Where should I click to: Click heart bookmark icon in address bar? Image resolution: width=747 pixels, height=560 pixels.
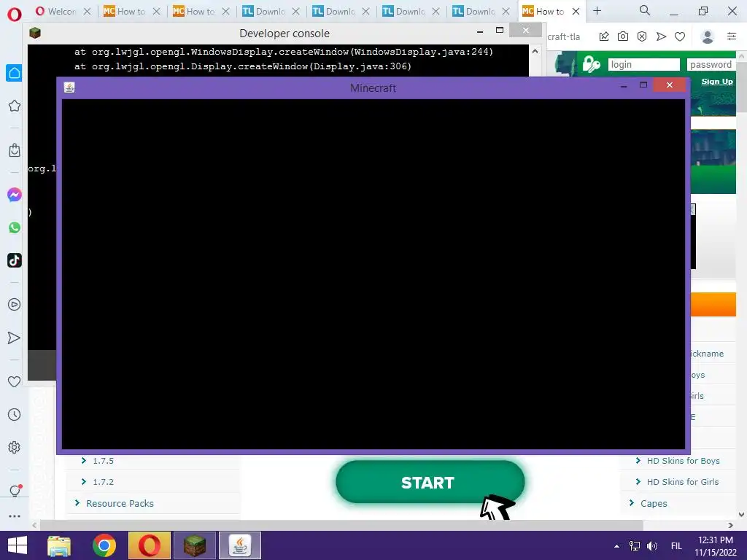point(680,36)
